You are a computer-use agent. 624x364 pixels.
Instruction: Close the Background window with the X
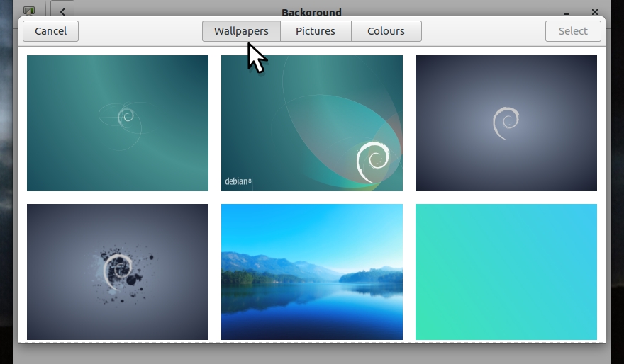coord(595,11)
